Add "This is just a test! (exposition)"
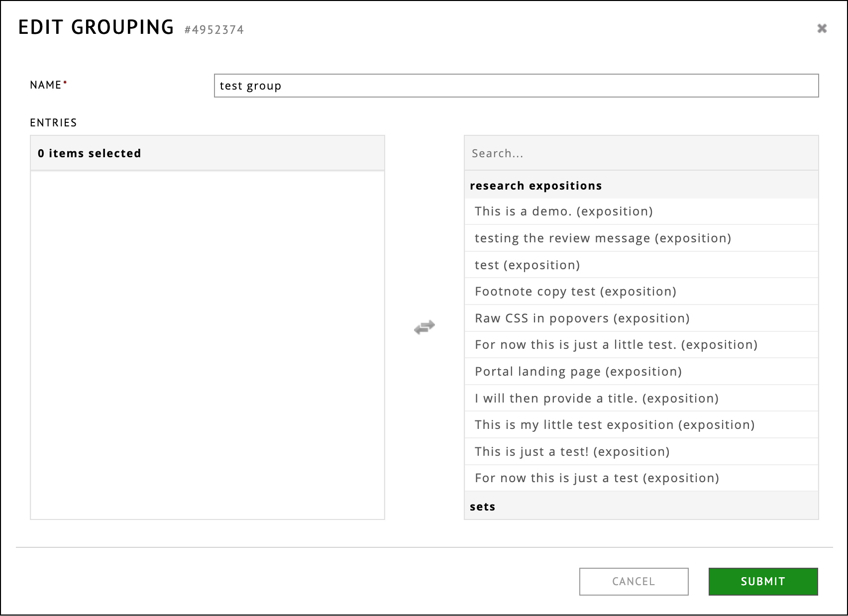The width and height of the screenshot is (848, 616). point(641,451)
